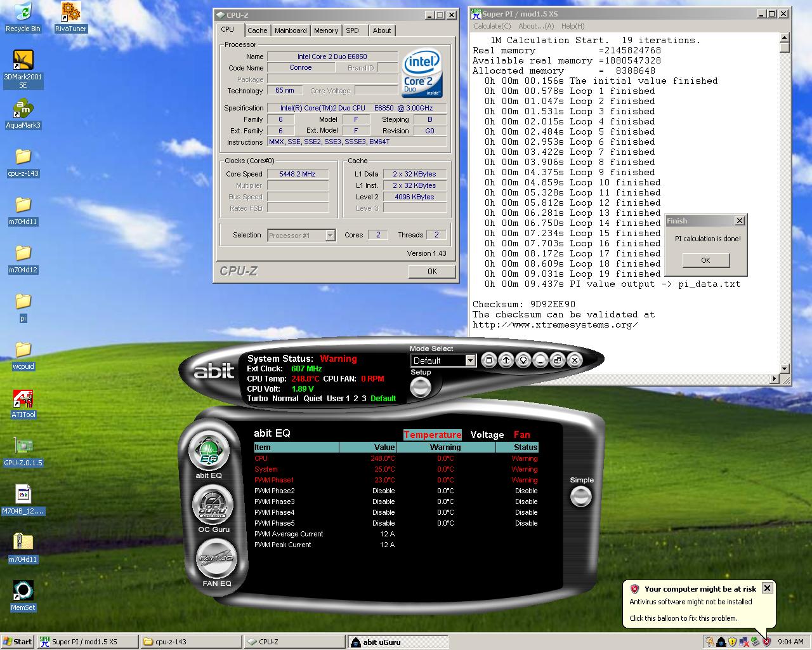Screen dimensions: 812x650
Task: Click the CPU row in abit EQ table
Action: click(x=396, y=458)
